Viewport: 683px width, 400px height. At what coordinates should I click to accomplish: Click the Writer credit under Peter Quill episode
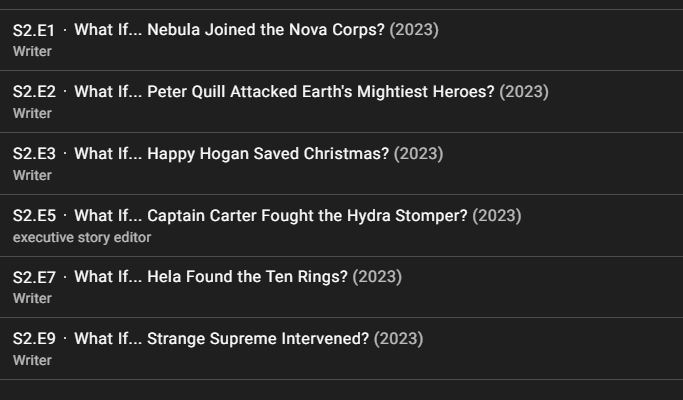(x=32, y=113)
